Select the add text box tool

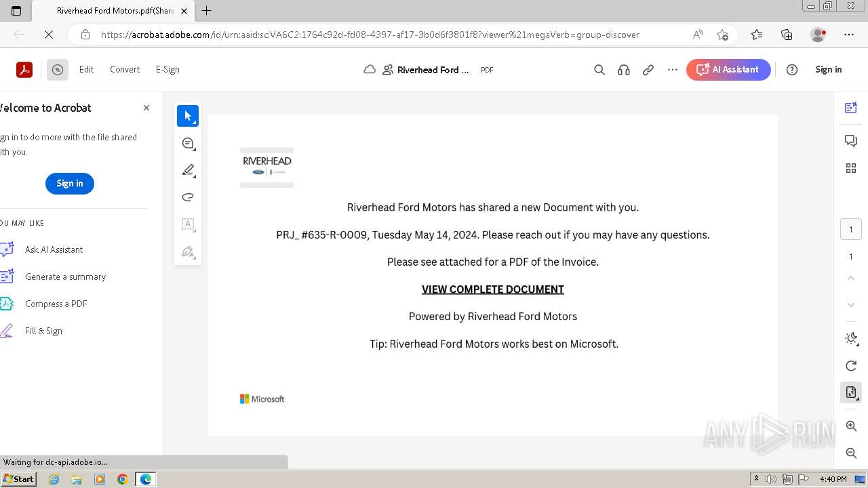tap(188, 224)
